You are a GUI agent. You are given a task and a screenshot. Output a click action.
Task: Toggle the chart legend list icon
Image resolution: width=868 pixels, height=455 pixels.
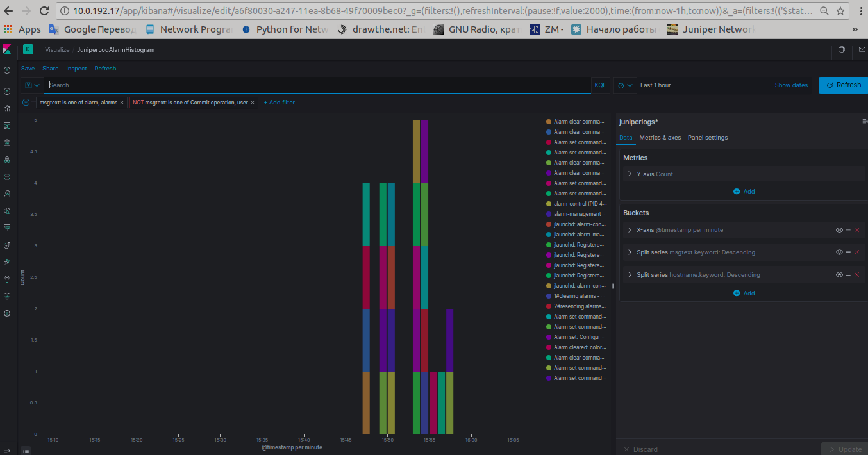(26, 451)
